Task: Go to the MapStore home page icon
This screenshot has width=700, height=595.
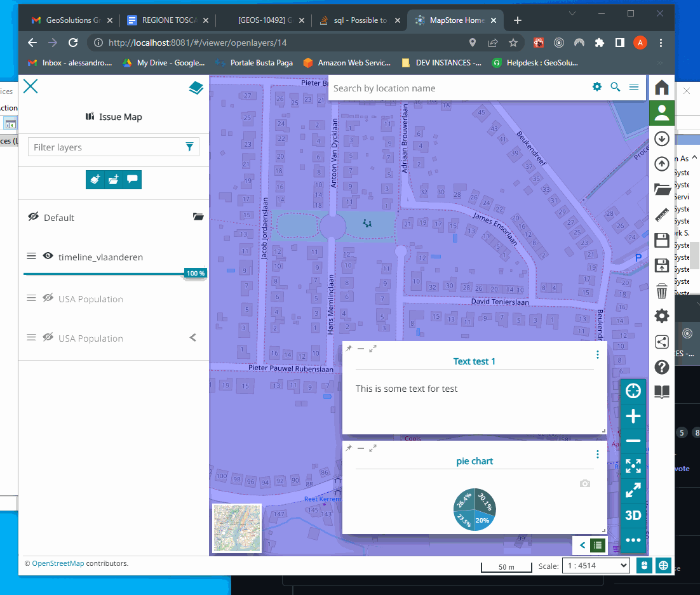Action: pyautogui.click(x=662, y=88)
